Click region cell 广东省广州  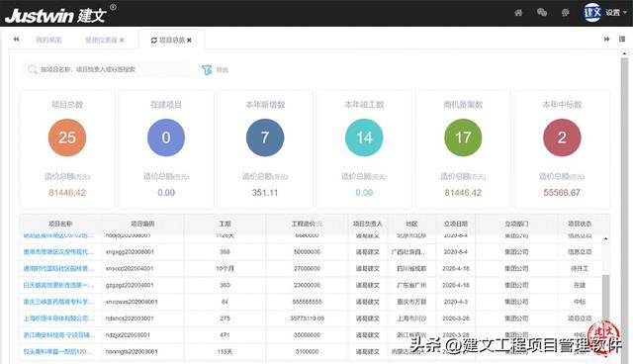coord(411,285)
